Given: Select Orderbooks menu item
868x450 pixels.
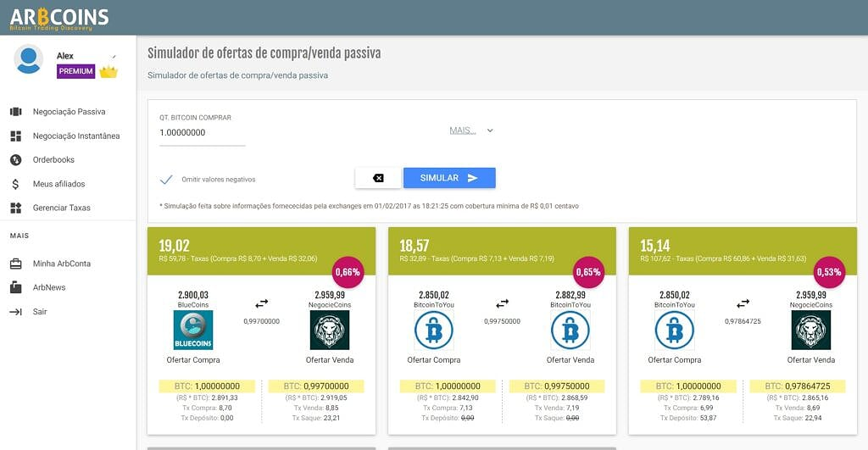Looking at the screenshot, I should coord(53,160).
